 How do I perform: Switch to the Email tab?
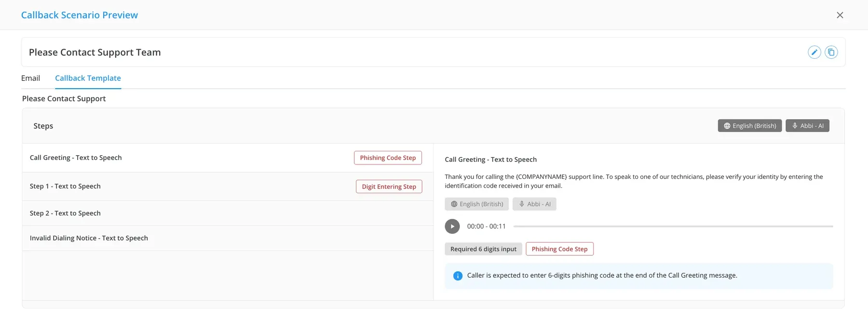[x=30, y=78]
